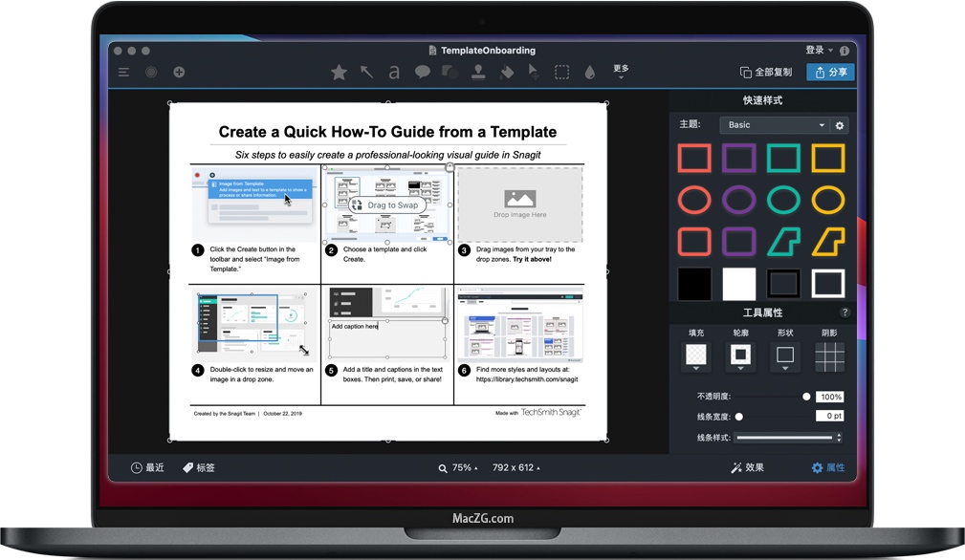Select the Blur droplet tool
The width and height of the screenshot is (965, 560).
coord(589,72)
